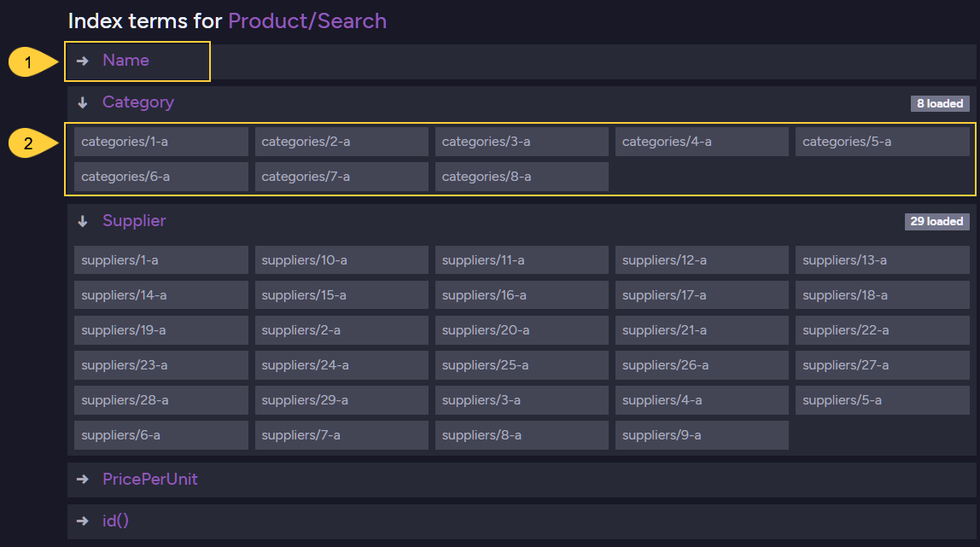Select term suppliers/28-a

[x=161, y=400]
